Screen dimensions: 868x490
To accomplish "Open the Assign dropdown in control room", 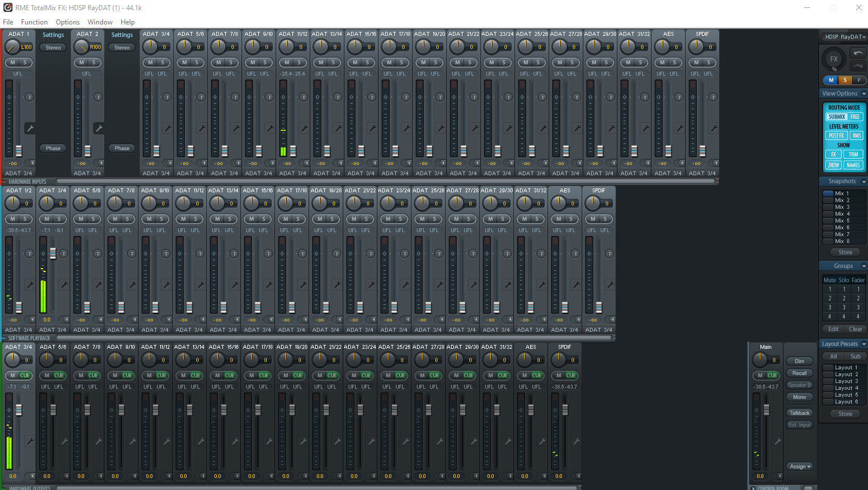I will [800, 467].
